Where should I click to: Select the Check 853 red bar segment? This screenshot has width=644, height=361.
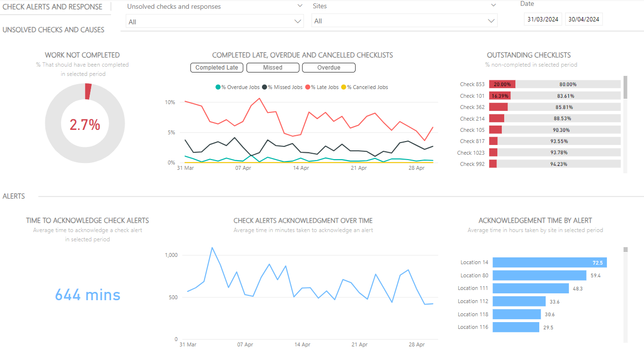[502, 84]
